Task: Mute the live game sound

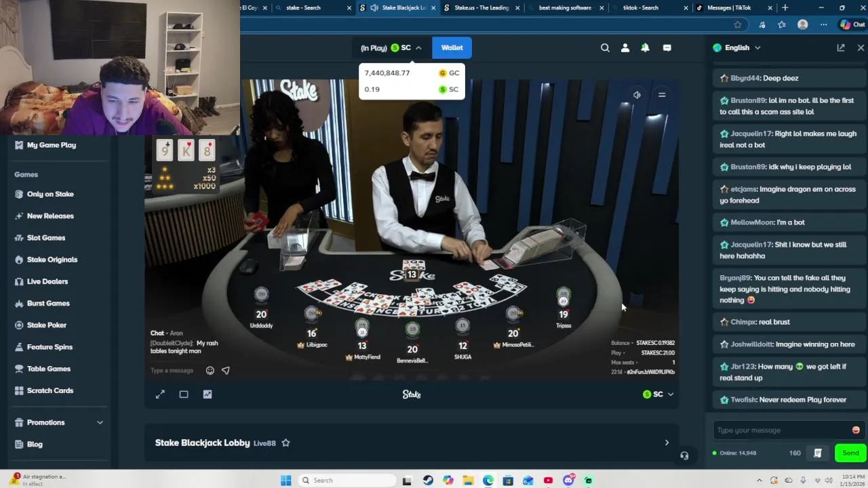Action: (x=637, y=95)
